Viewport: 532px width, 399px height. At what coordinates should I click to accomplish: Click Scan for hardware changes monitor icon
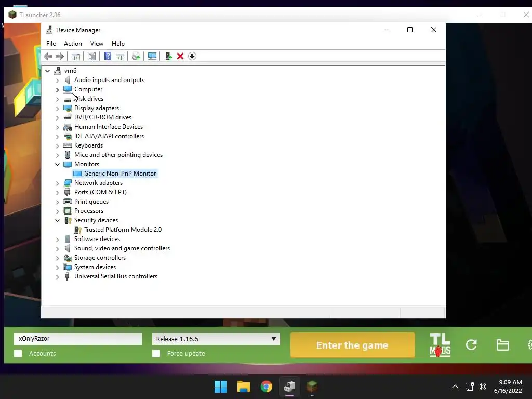(152, 56)
